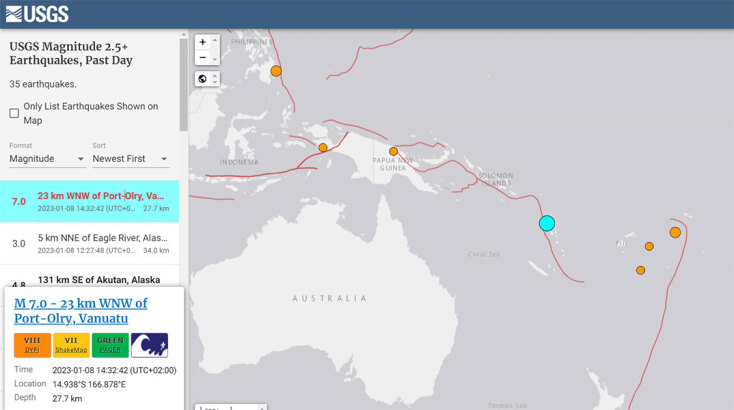Zoom out on the map

[203, 58]
